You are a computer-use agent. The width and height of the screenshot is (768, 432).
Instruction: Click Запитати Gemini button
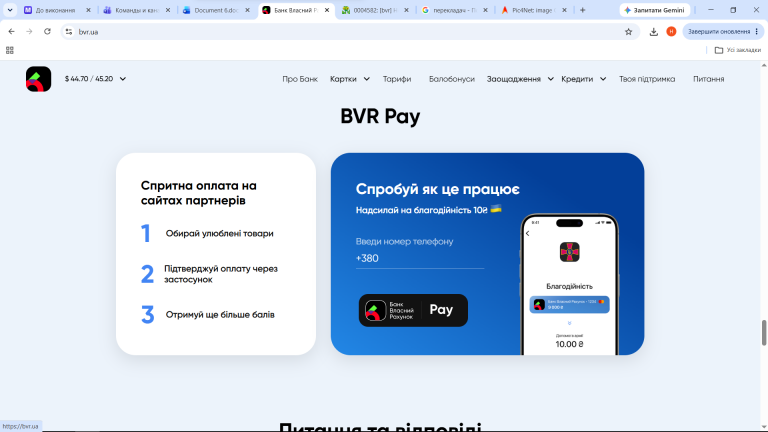pyautogui.click(x=654, y=10)
